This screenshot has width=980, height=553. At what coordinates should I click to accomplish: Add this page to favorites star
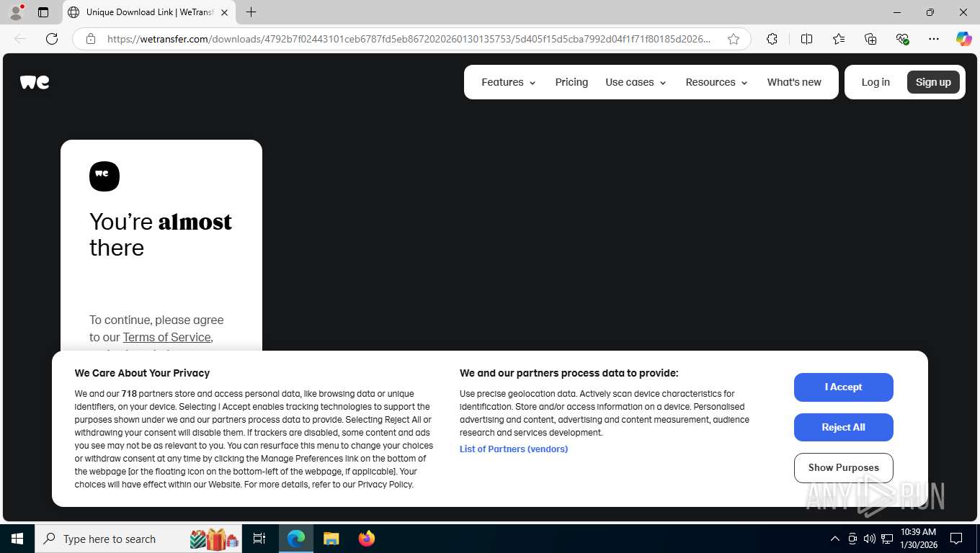point(734,39)
